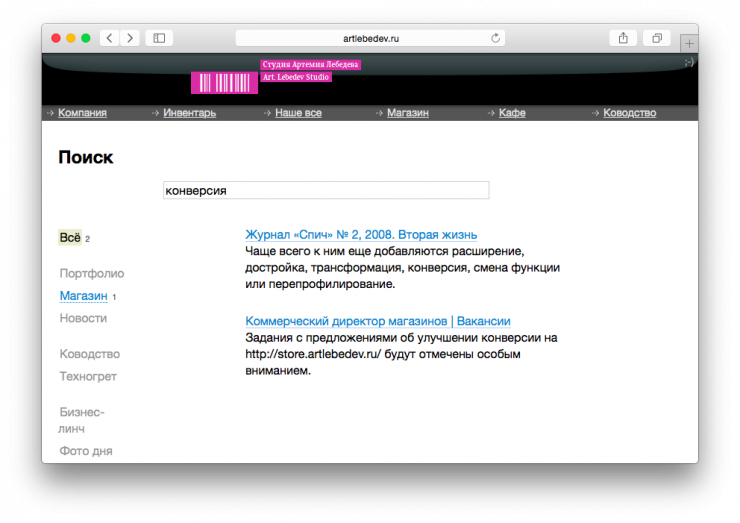Image resolution: width=740 pixels, height=523 pixels.
Task: Open the Магазин item in the top nav bar
Action: pos(408,113)
